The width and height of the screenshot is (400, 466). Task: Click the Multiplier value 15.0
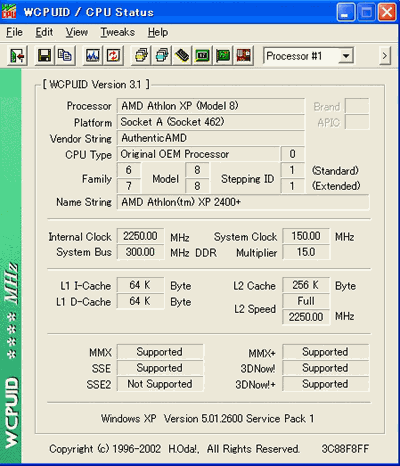[x=306, y=252]
